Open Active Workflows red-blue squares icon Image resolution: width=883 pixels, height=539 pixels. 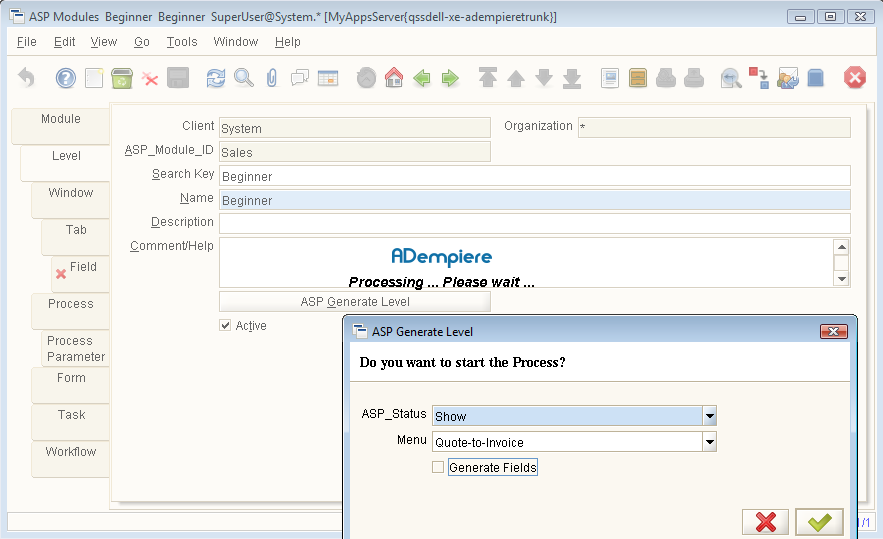(759, 78)
